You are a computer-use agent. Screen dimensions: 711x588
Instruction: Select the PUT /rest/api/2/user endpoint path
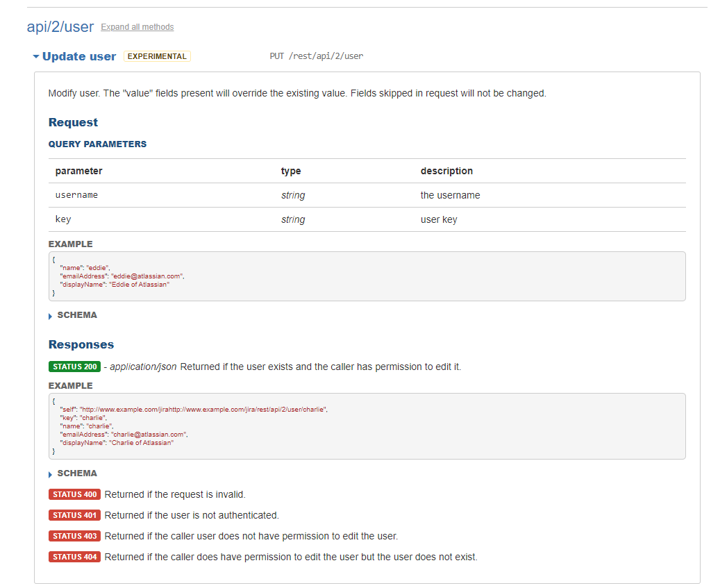coord(317,56)
